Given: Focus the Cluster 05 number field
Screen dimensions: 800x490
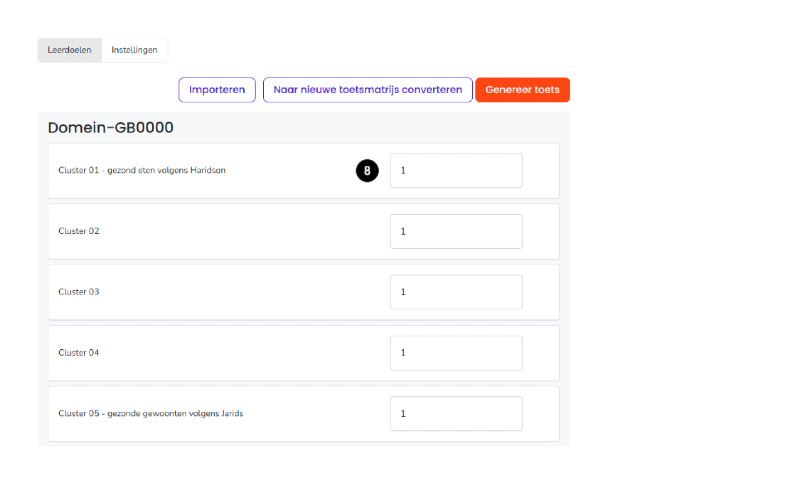Looking at the screenshot, I should click(456, 413).
